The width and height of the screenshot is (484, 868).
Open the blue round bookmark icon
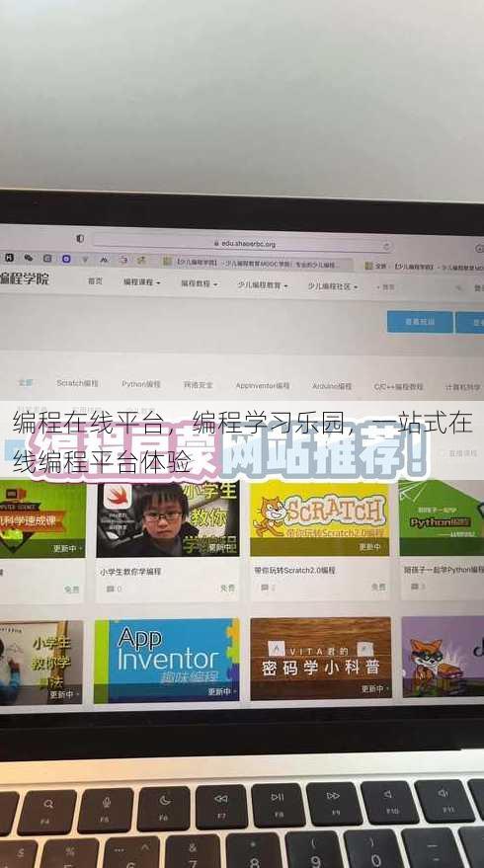click(66, 259)
